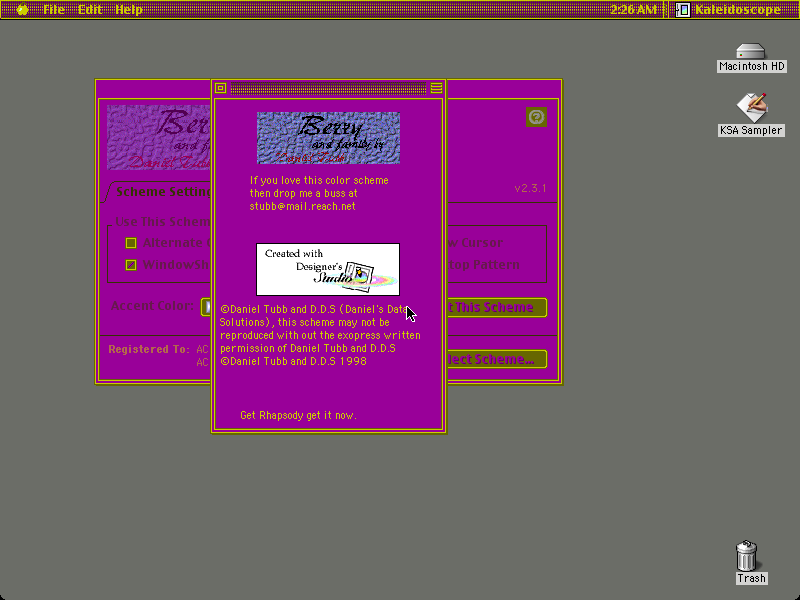
Task: Switch to the Scheme Settings tab
Action: (x=162, y=192)
